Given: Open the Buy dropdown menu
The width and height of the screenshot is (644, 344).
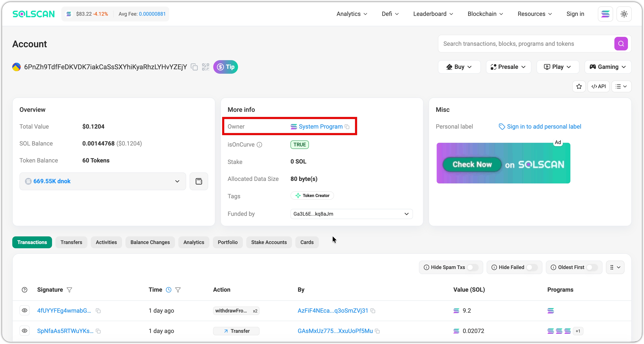Looking at the screenshot, I should tap(459, 67).
